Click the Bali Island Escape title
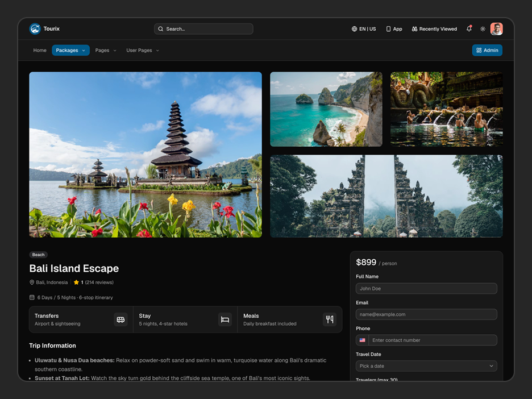Screen dimensions: 532x399 (x=74, y=268)
